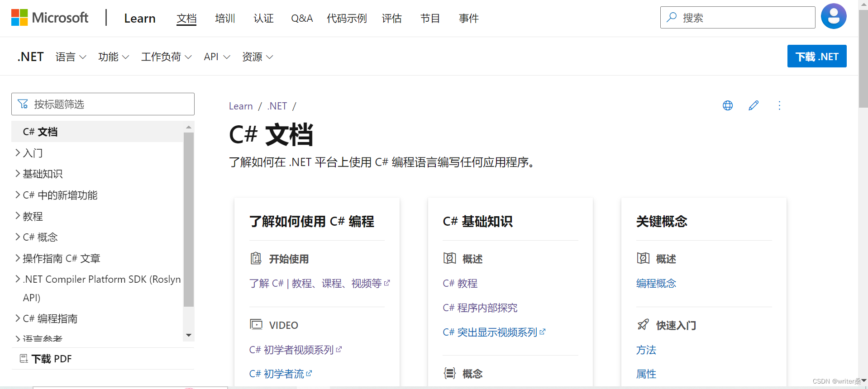Click the VIDEO section icon

tap(256, 325)
